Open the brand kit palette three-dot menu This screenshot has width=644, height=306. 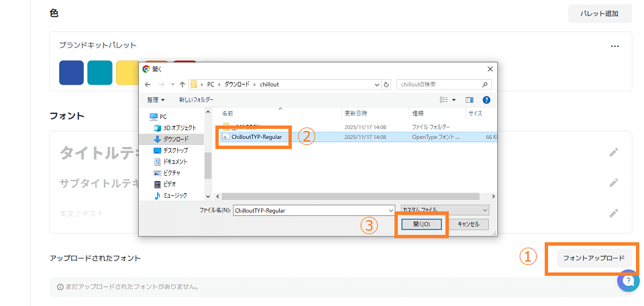[614, 46]
